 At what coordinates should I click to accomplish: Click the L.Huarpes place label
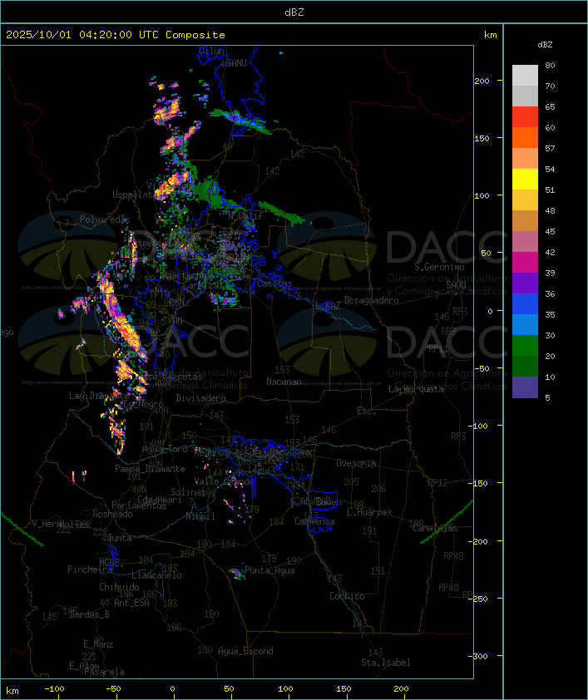pos(369,512)
